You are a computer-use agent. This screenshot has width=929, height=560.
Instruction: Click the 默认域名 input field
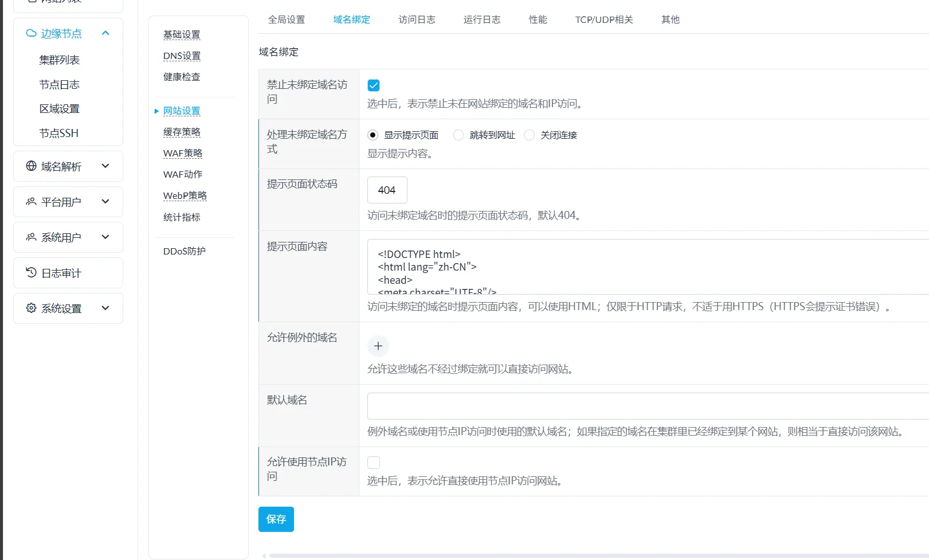(648, 406)
